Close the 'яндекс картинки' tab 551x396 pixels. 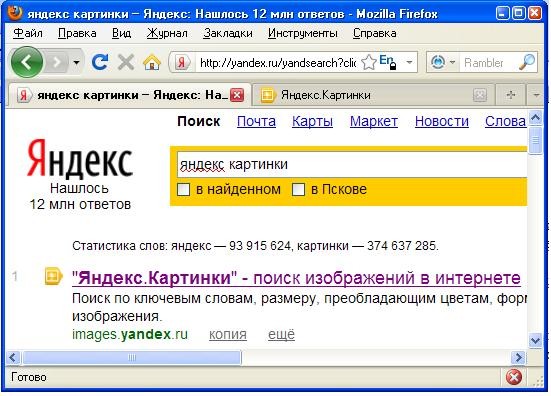tap(237, 95)
